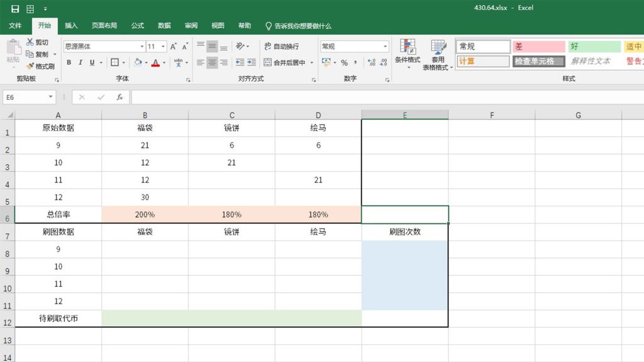The image size is (644, 362).
Task: Click the Cut (剪切) scissors icon
Action: pos(30,42)
